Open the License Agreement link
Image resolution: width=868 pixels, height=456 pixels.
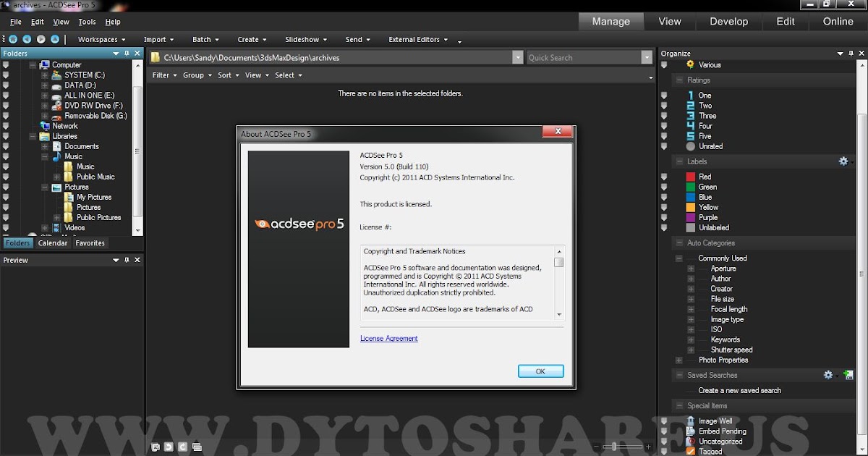(x=389, y=338)
